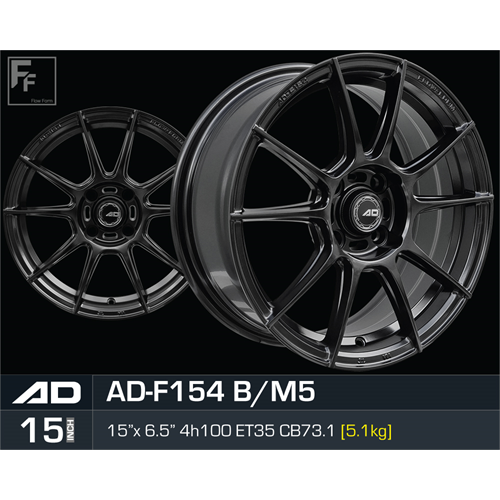Click the large wheel's inner barrel
Image resolution: width=500 pixels, height=500 pixels.
point(213,187)
